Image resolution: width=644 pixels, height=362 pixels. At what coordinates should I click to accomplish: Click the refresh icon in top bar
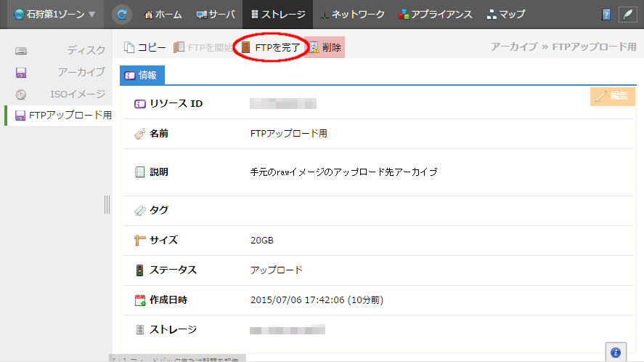[123, 14]
